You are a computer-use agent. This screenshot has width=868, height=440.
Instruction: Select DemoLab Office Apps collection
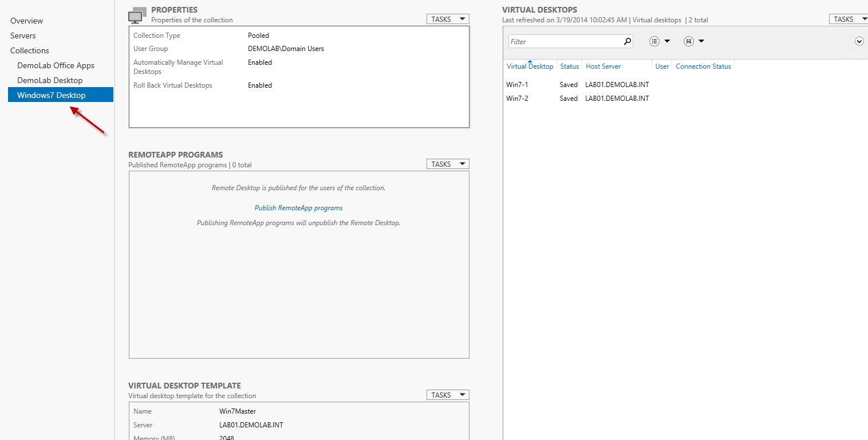(x=56, y=65)
